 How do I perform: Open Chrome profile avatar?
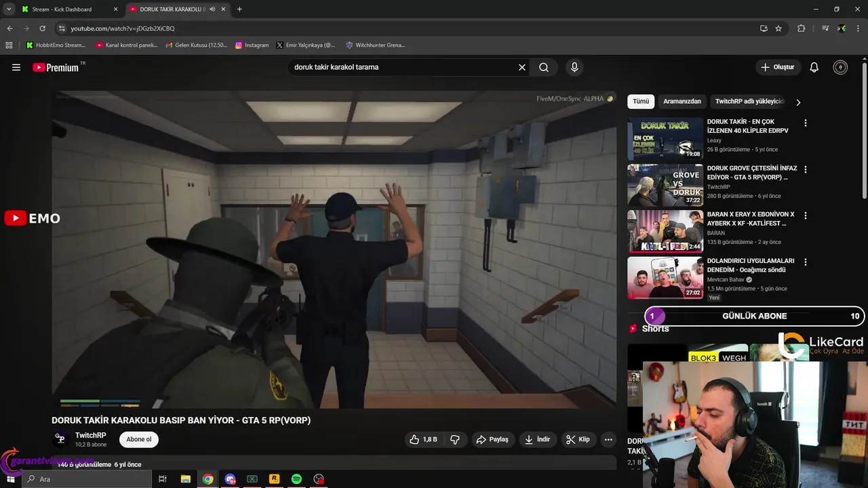click(842, 28)
